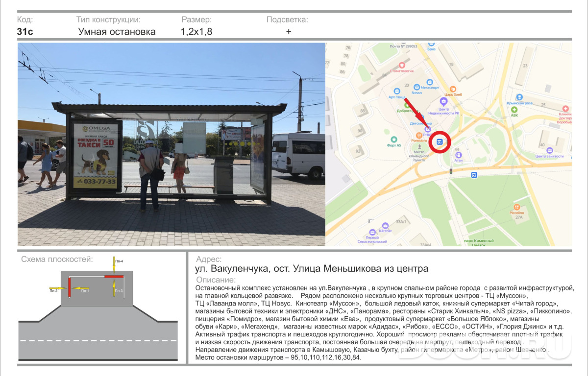Click the "Код:" label
This screenshot has width=588, height=376.
tap(25, 20)
